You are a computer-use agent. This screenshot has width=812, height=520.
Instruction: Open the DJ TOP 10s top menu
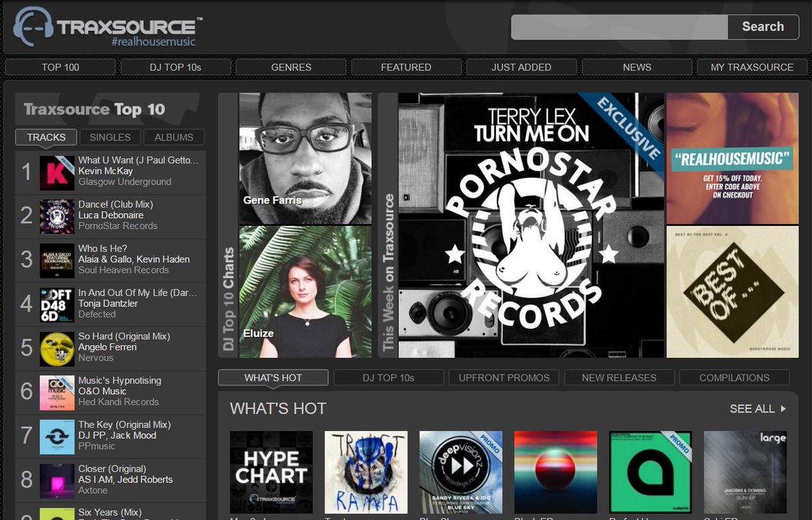coord(176,67)
